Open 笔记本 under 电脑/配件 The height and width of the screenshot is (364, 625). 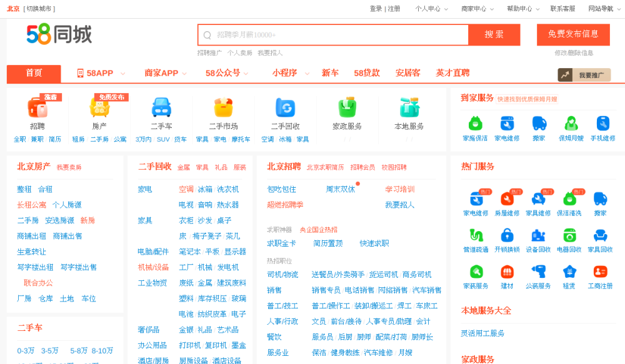190,252
